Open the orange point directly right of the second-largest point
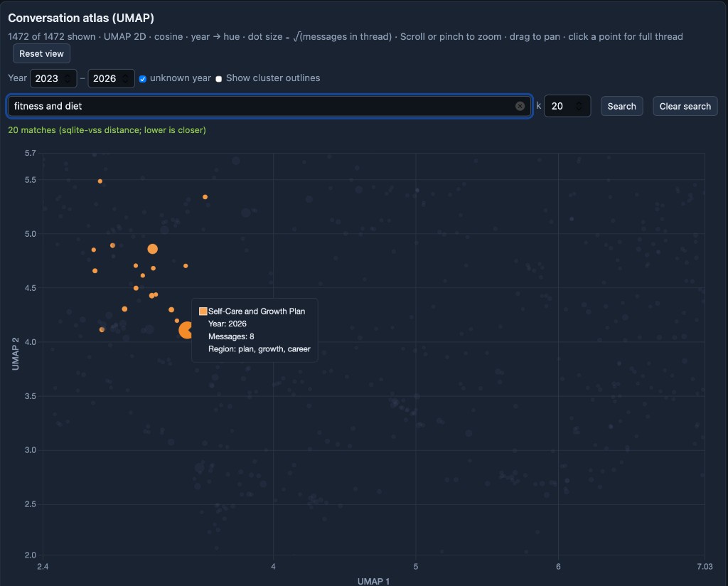 tap(186, 266)
